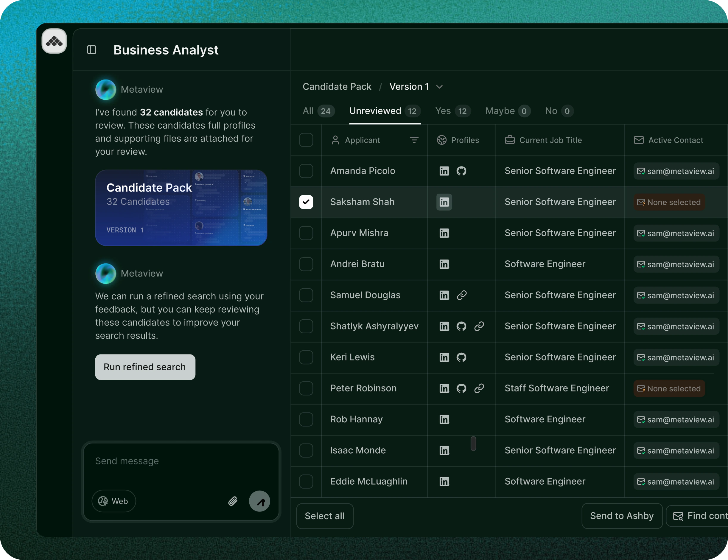This screenshot has width=728, height=560.
Task: Open Apurv Mishra's LinkedIn profile
Action: point(444,233)
